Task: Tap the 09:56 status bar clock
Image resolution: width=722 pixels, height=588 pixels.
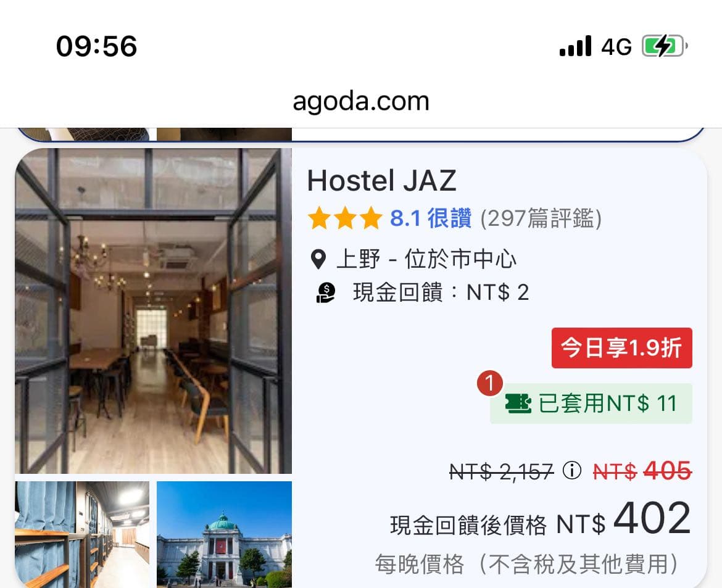Action: [97, 46]
